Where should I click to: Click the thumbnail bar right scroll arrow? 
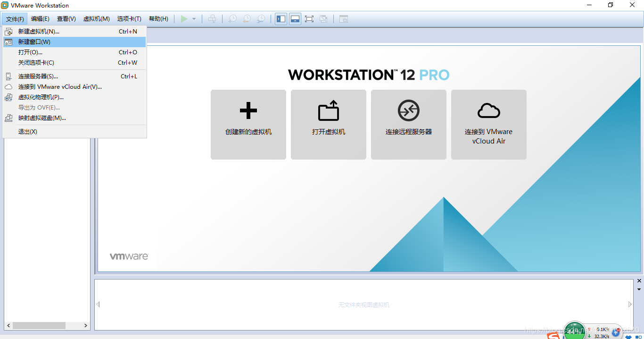click(x=630, y=305)
